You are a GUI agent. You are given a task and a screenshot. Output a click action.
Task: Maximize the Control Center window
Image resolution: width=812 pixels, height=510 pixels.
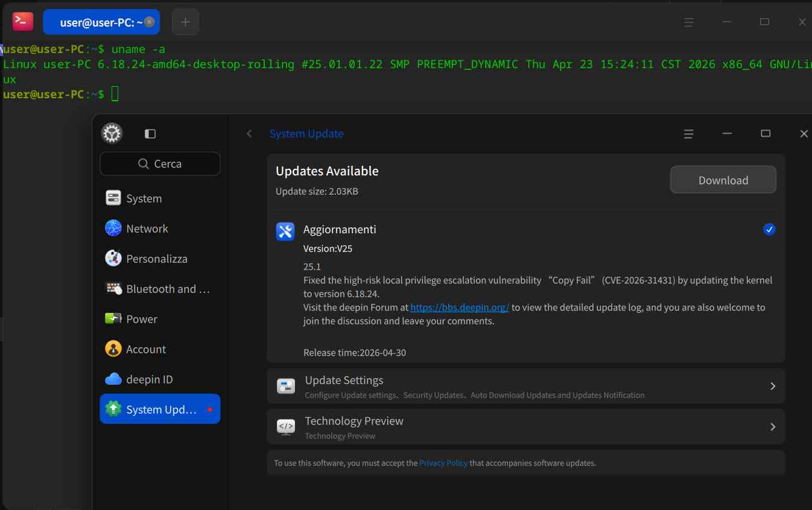click(x=766, y=134)
